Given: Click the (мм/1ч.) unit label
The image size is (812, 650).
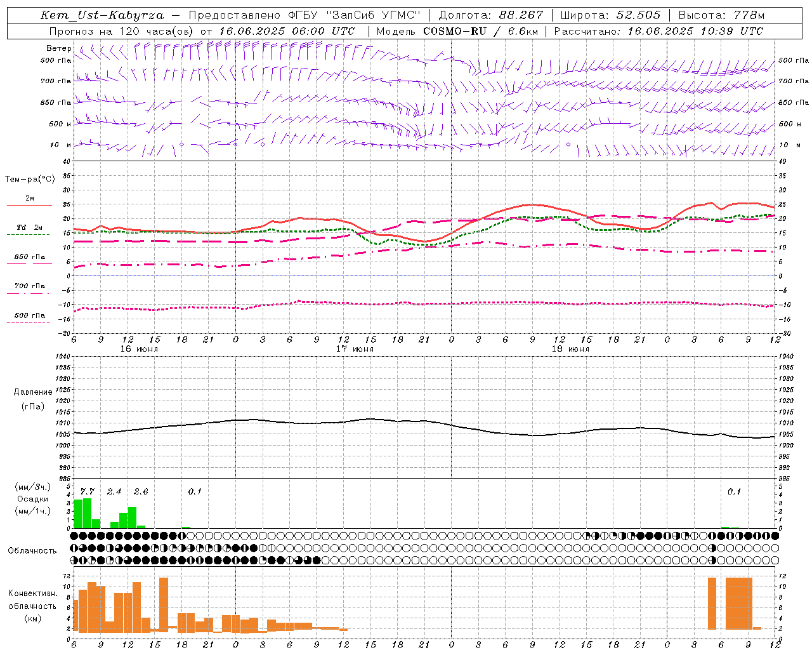Looking at the screenshot, I should pyautogui.click(x=33, y=511).
